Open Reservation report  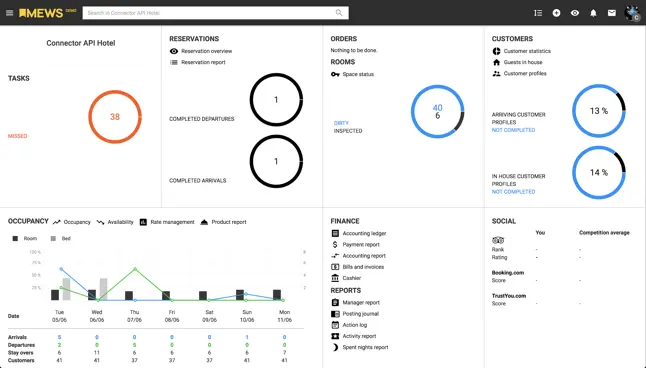tap(203, 62)
